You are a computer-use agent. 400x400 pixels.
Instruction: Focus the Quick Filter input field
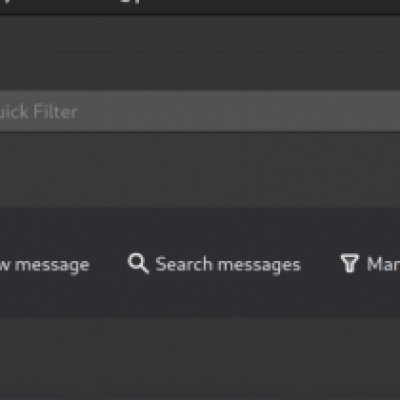click(x=200, y=111)
